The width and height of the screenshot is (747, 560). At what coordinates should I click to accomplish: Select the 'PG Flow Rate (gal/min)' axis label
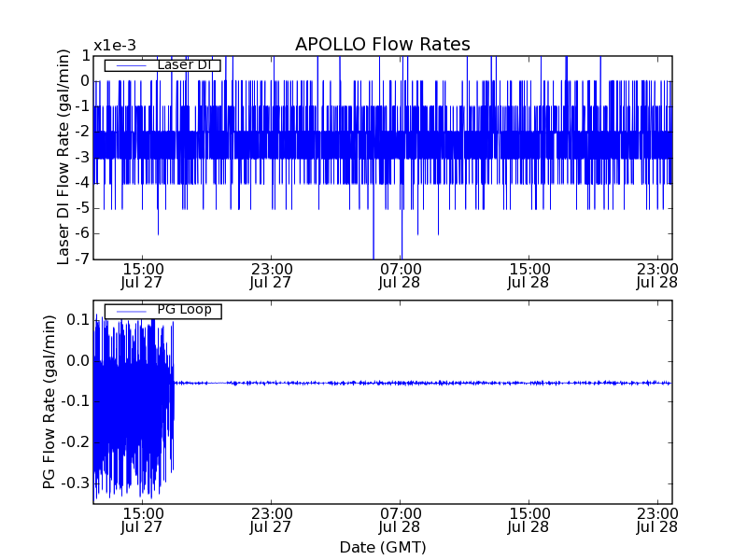point(49,402)
